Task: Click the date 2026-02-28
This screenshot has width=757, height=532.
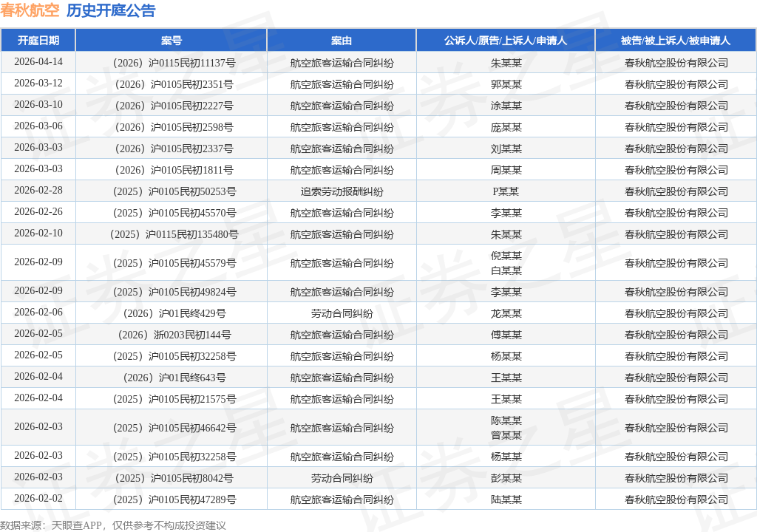Action: (x=38, y=190)
